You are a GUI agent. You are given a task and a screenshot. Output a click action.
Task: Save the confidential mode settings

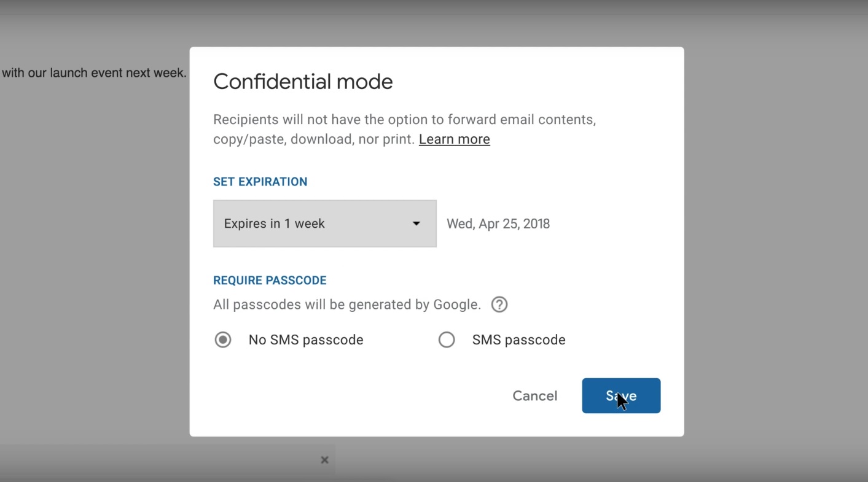621,395
